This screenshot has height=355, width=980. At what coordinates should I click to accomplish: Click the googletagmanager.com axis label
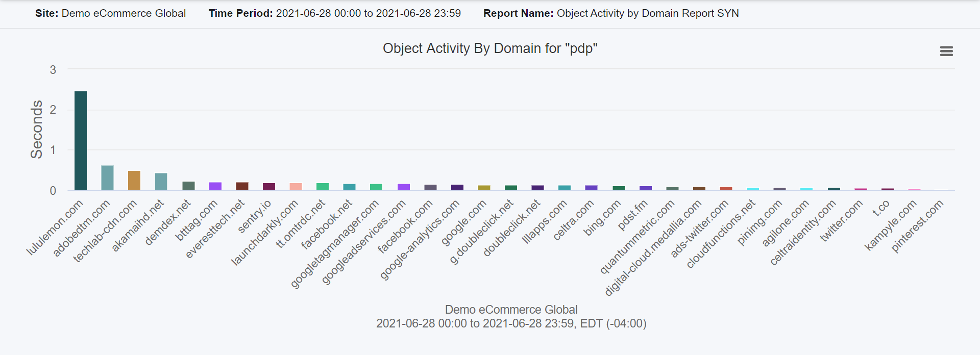pyautogui.click(x=334, y=244)
